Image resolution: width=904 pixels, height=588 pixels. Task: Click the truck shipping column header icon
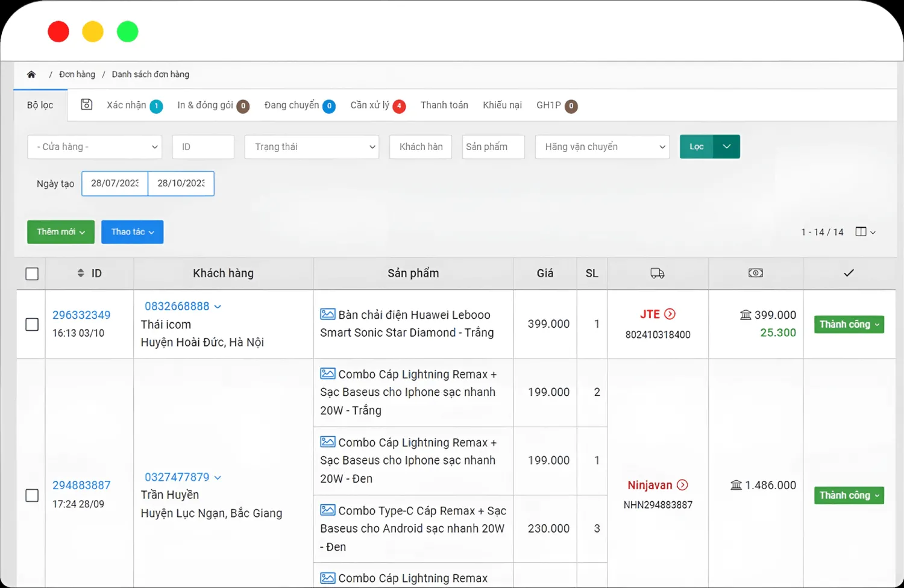click(658, 274)
